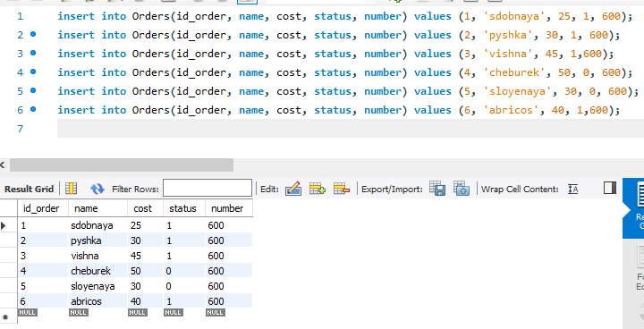
Task: Click the cost column header
Action: [x=146, y=208]
